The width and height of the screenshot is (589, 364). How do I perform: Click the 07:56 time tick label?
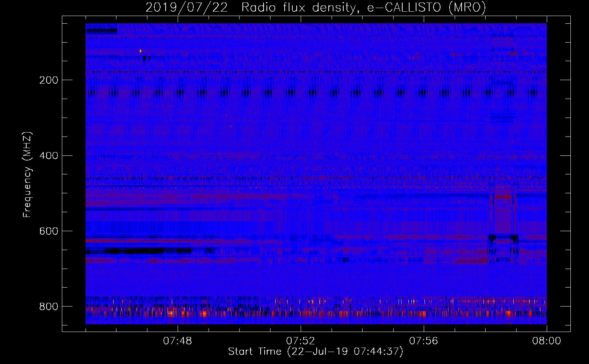[424, 341]
